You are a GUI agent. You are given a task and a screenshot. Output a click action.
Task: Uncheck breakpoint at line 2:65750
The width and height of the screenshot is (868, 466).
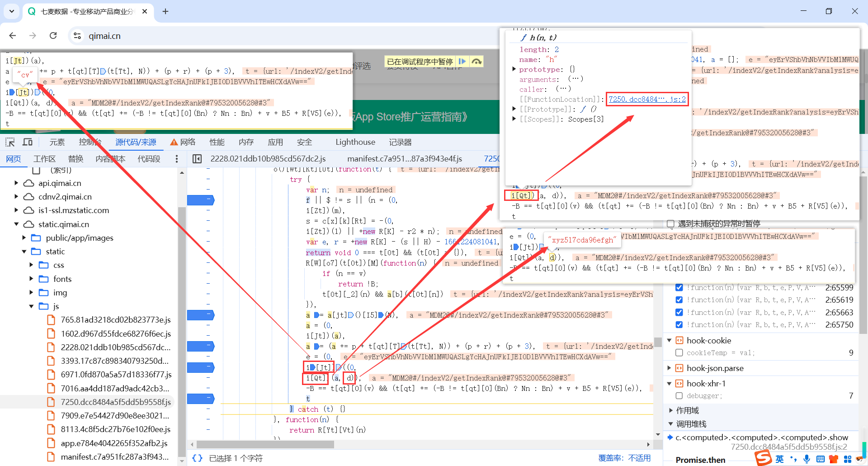click(679, 324)
